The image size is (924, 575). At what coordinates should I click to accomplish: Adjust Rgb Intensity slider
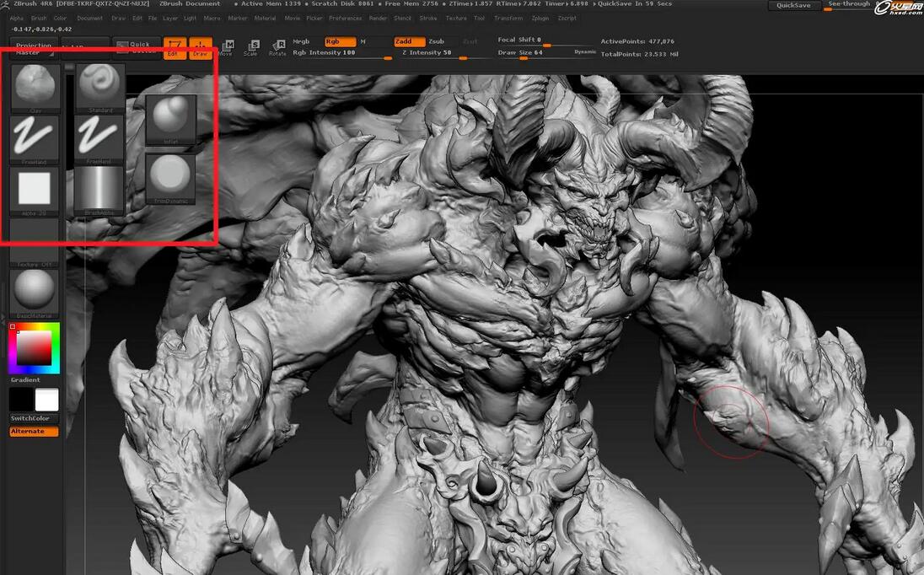pos(341,54)
